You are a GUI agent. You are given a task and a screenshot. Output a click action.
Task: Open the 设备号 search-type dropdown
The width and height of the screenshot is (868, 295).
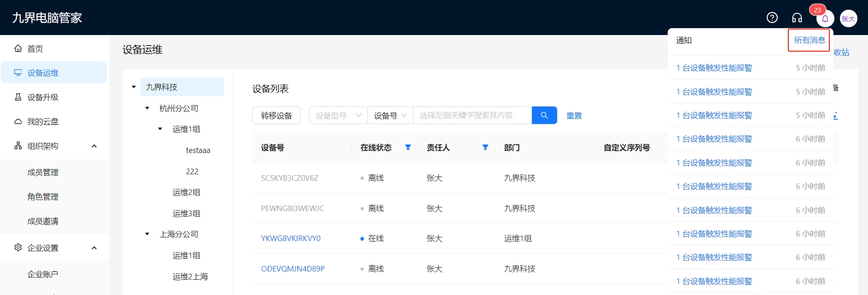coord(390,115)
